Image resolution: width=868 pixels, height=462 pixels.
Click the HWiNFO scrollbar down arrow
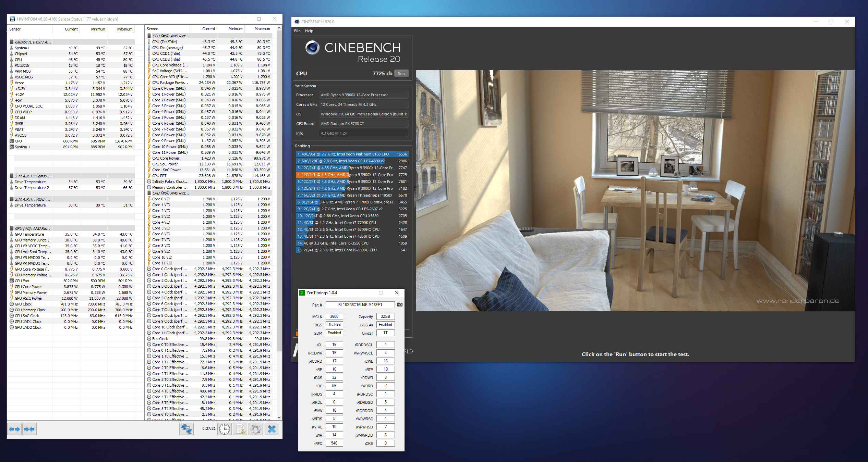tap(279, 417)
